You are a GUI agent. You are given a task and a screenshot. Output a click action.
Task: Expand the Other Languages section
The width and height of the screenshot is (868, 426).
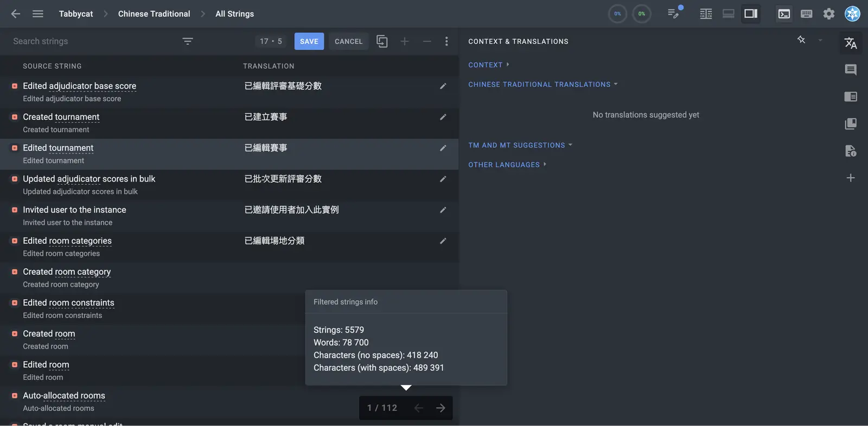507,165
